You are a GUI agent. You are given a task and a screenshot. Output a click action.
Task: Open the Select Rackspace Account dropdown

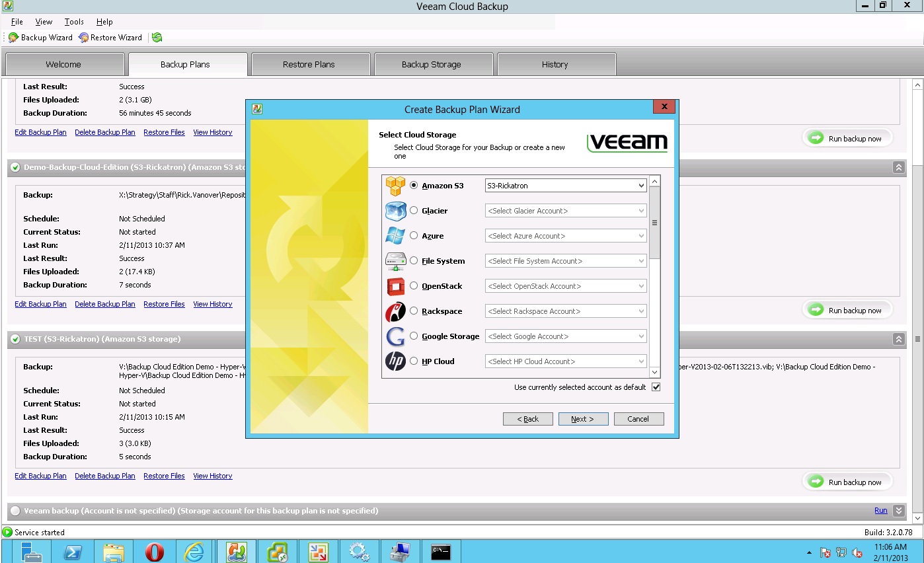[x=566, y=311]
